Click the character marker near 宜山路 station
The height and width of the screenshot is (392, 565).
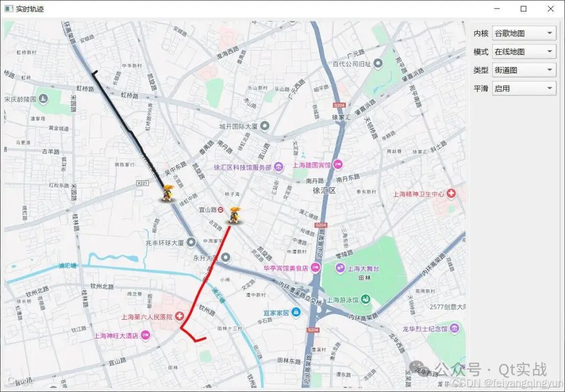tap(235, 215)
